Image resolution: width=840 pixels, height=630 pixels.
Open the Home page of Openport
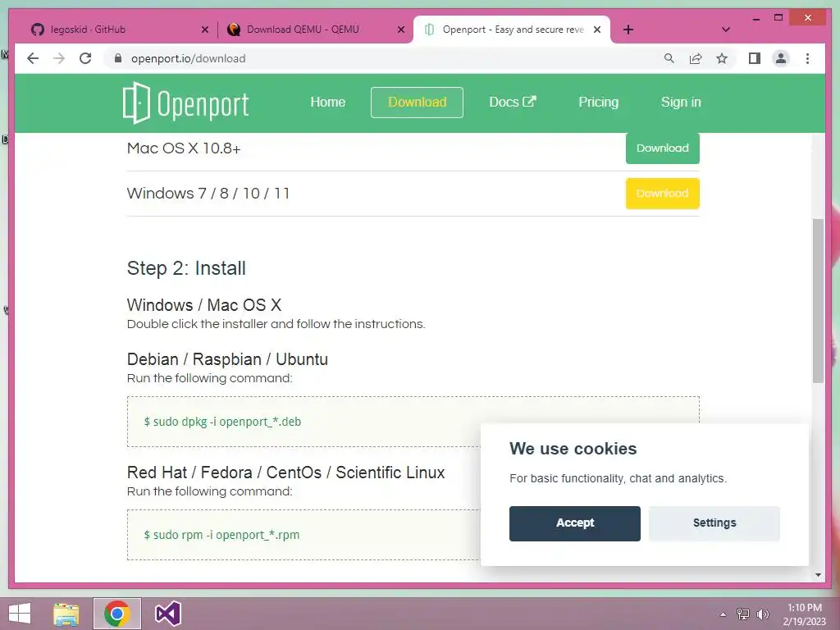coord(327,103)
